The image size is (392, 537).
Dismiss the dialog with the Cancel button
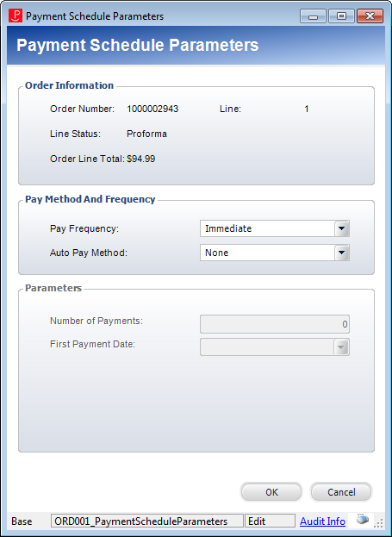click(341, 492)
